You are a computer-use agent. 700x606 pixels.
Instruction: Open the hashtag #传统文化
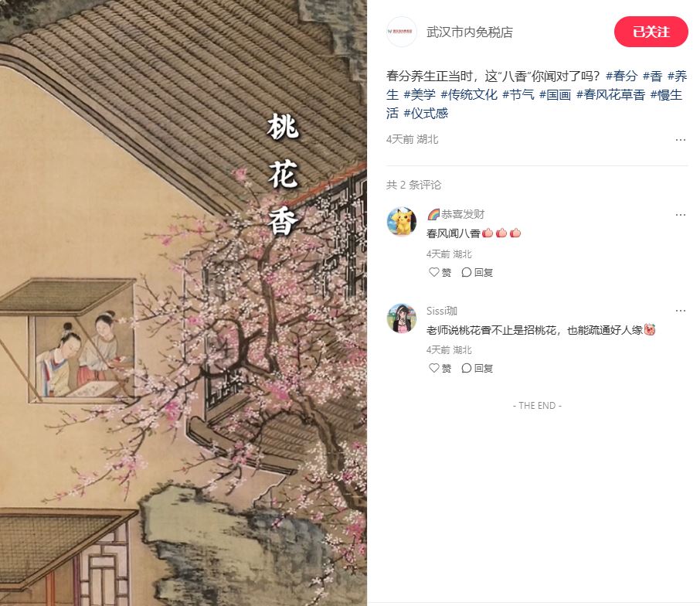(469, 94)
